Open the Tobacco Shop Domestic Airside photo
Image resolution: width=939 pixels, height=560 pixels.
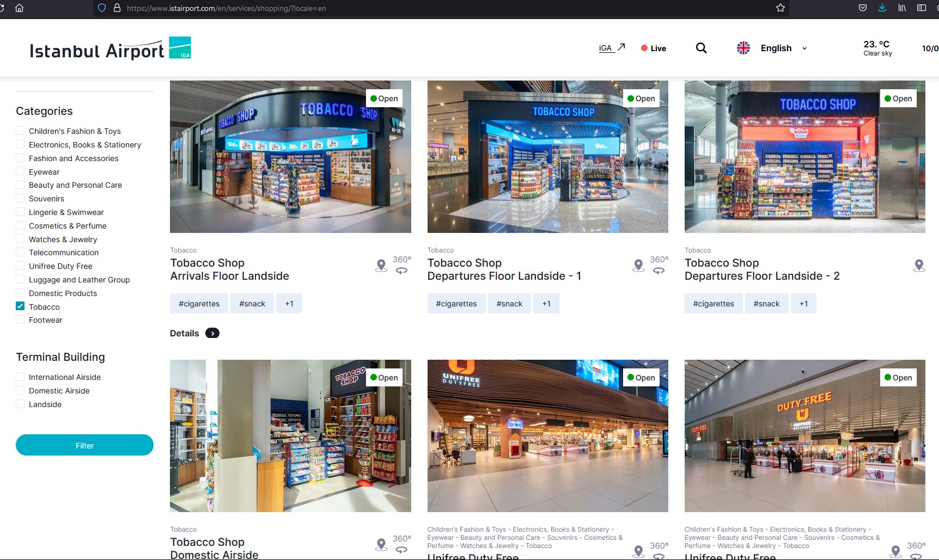[x=290, y=435]
